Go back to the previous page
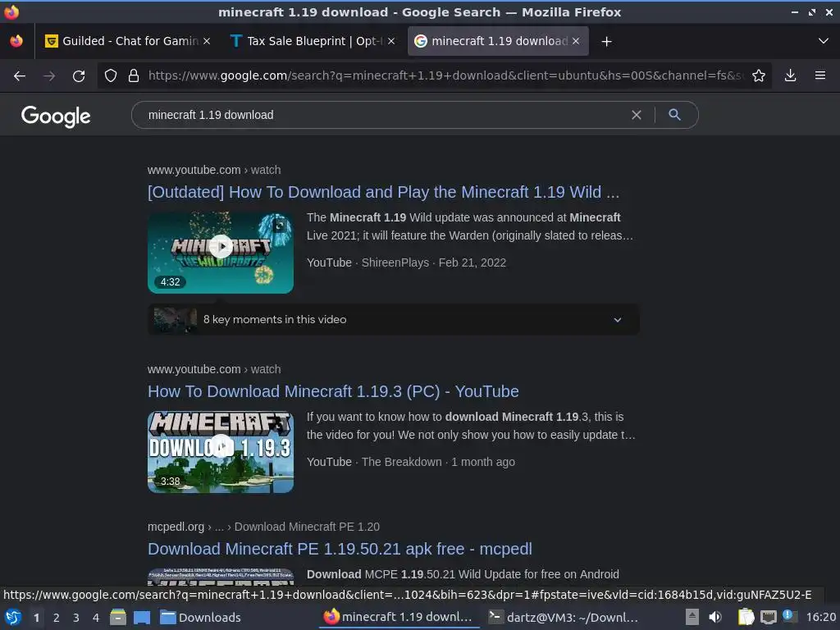840x630 pixels. (x=20, y=76)
